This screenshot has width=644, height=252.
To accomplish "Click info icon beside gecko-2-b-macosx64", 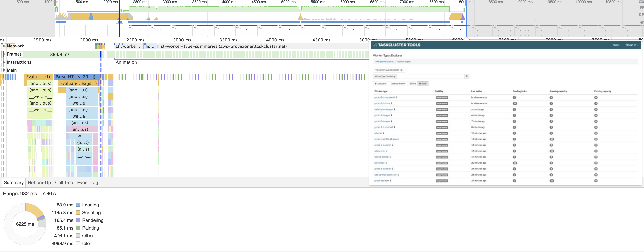I will [x=397, y=97].
